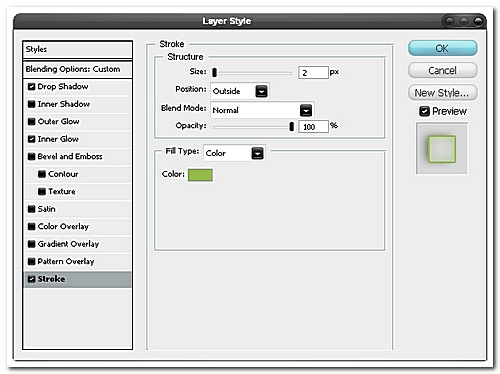
Task: Enable the Inner Shadow checkbox
Action: (x=31, y=104)
